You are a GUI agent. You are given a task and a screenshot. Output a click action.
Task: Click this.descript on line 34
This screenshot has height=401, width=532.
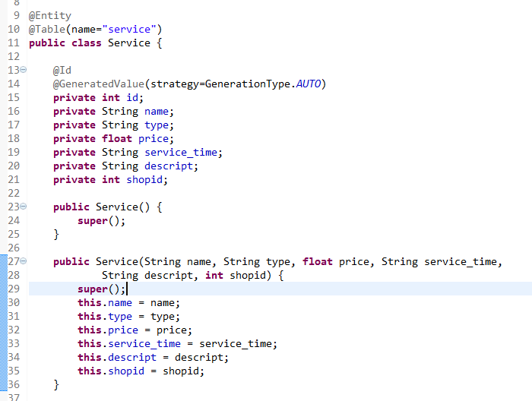pos(117,357)
